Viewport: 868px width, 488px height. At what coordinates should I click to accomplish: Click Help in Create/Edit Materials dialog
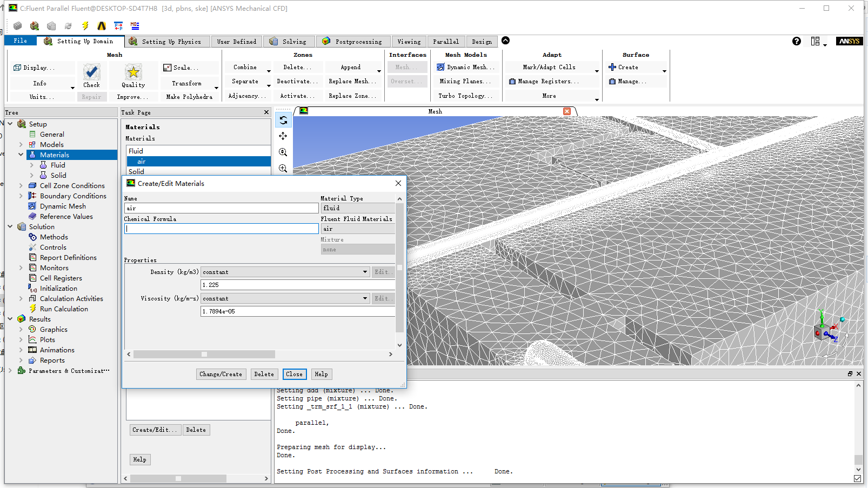pyautogui.click(x=322, y=374)
